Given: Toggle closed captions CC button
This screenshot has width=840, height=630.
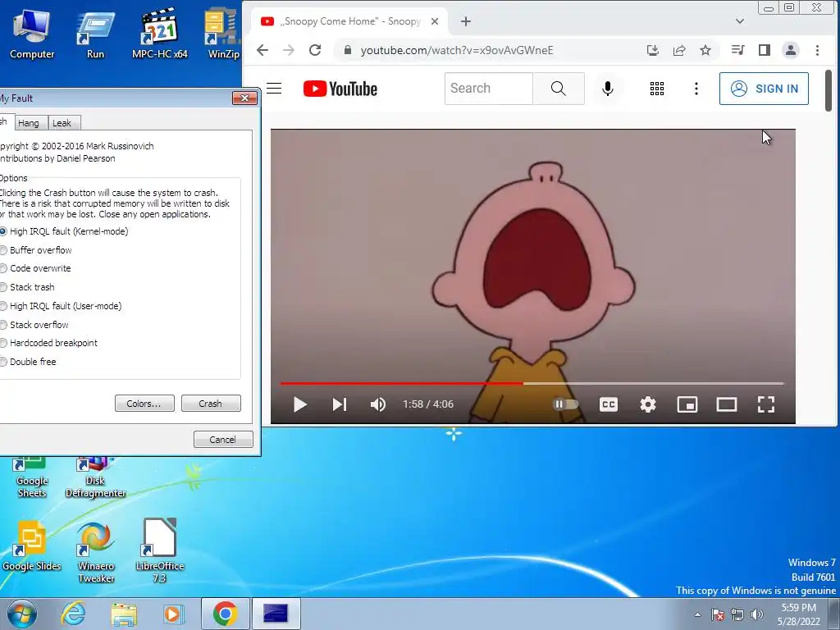Looking at the screenshot, I should tap(608, 404).
